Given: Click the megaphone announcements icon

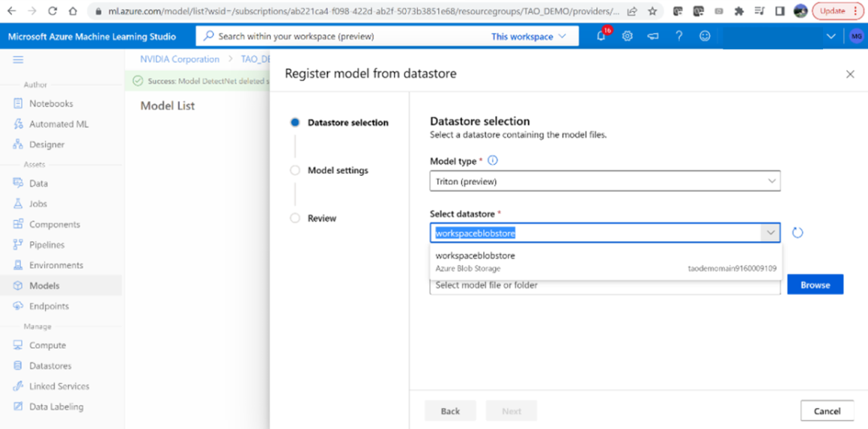Looking at the screenshot, I should 653,36.
